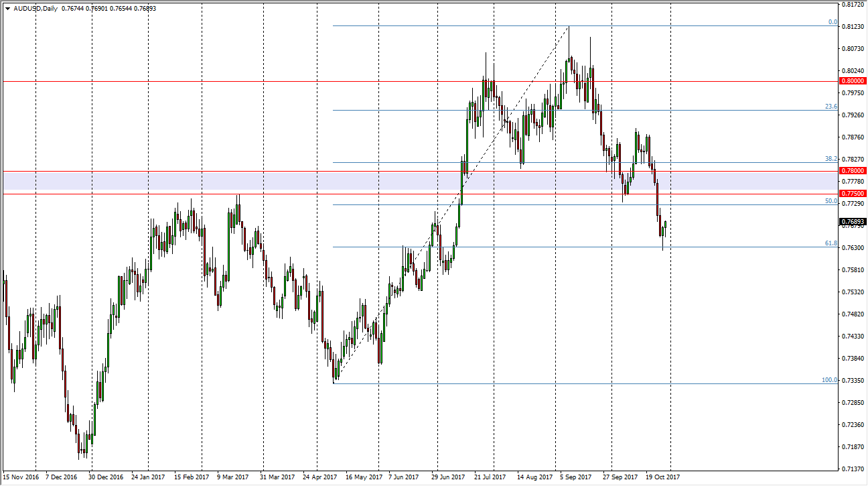Click the 0.73350 price scale value

click(851, 381)
